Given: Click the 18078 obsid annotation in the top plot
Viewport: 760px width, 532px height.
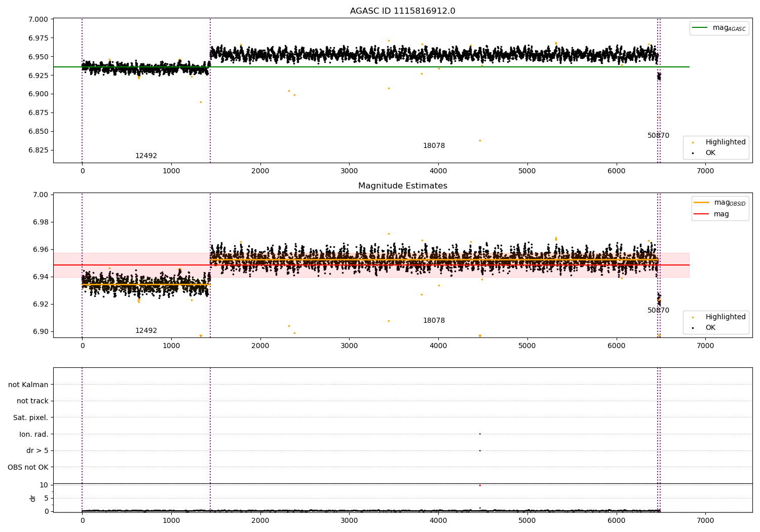Looking at the screenshot, I should [x=434, y=146].
